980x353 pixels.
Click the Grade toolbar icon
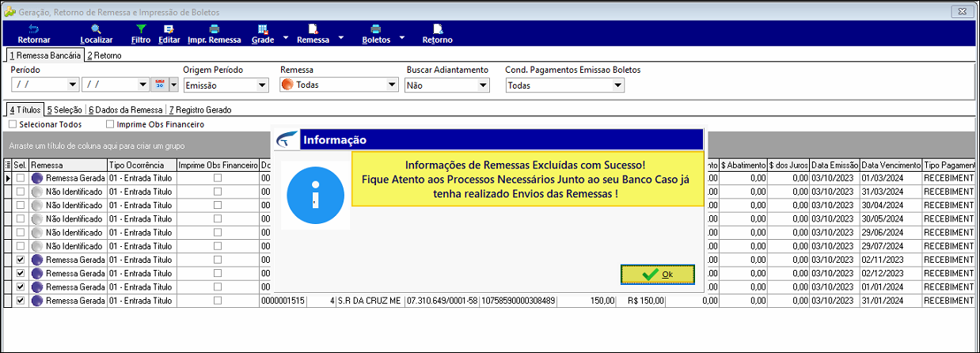pos(262,28)
